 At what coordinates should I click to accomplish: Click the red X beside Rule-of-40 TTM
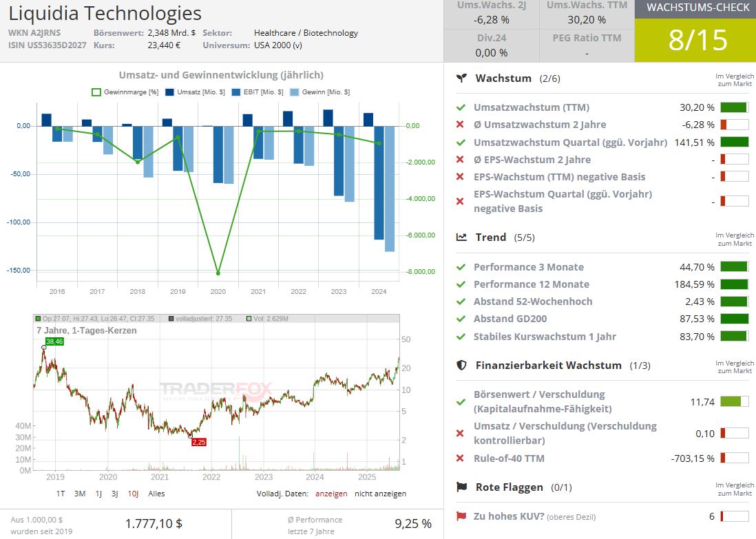[x=460, y=458]
